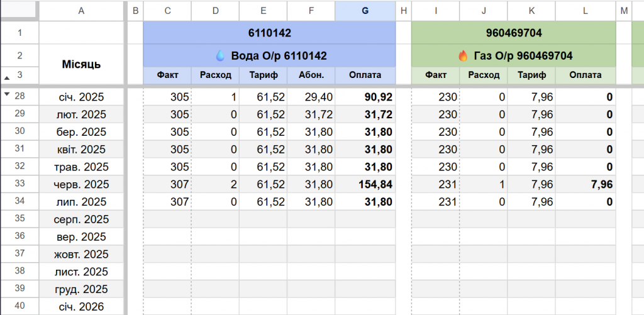Select the merged cell 6110142
Screen dimensions: 644x315
[269, 33]
